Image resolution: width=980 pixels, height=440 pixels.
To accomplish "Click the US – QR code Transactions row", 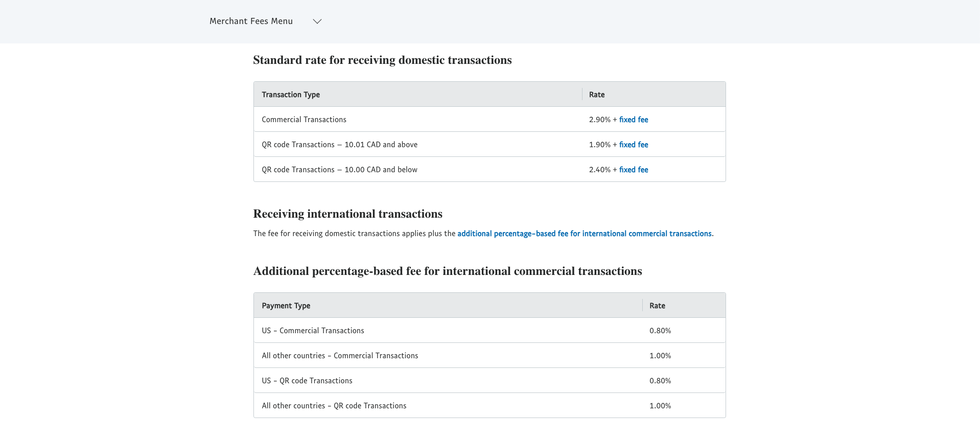I will coord(307,381).
